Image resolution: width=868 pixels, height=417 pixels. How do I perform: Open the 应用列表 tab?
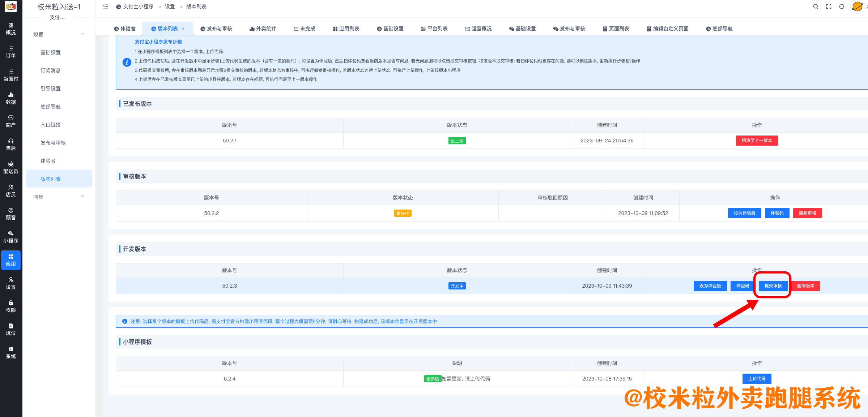pos(346,29)
